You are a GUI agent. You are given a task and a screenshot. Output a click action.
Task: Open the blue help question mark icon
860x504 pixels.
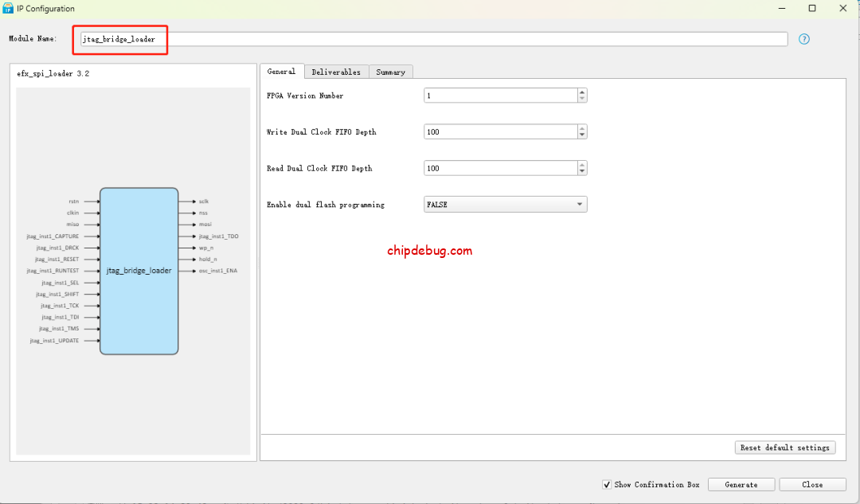803,38
